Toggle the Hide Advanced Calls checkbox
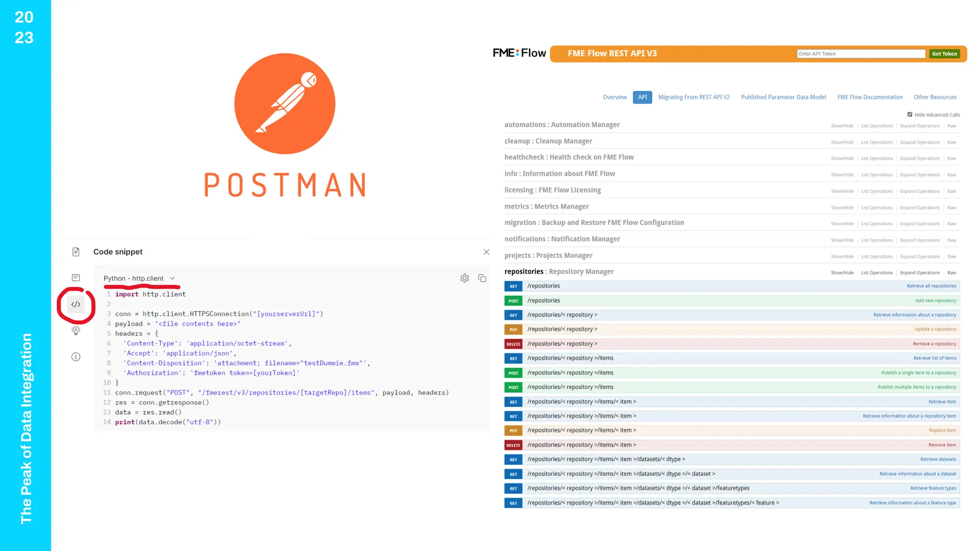The image size is (980, 551). (910, 114)
